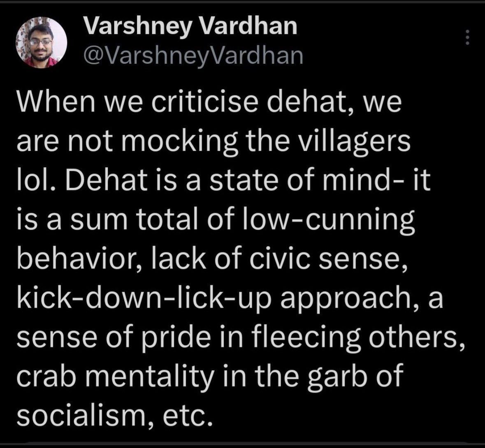This screenshot has width=485, height=448.
Task: Click the word "low-cunning" in the tweet
Action: 338,220
